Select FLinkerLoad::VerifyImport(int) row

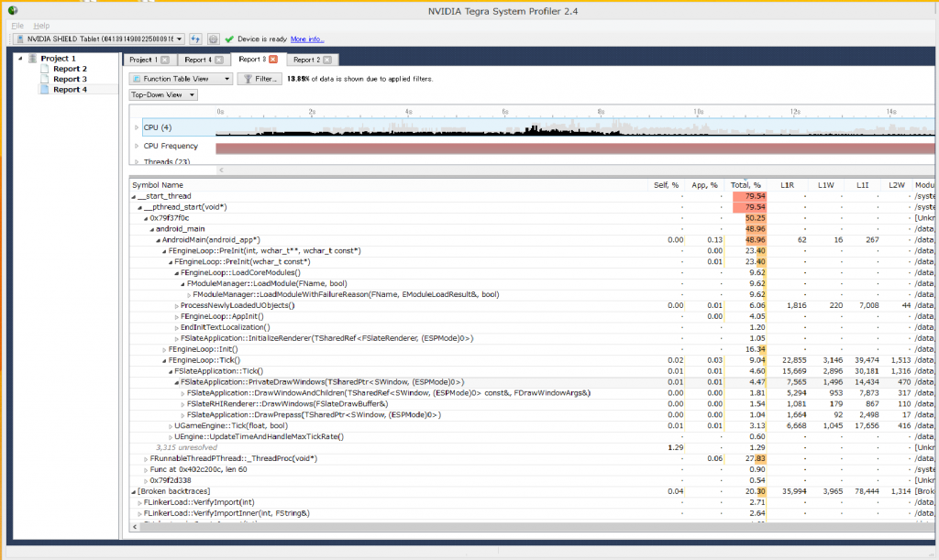tap(532, 502)
